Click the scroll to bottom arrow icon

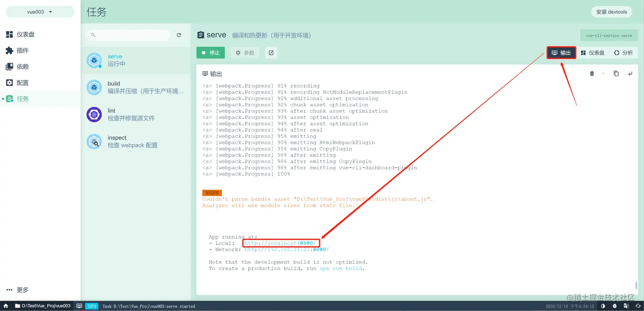[x=630, y=74]
